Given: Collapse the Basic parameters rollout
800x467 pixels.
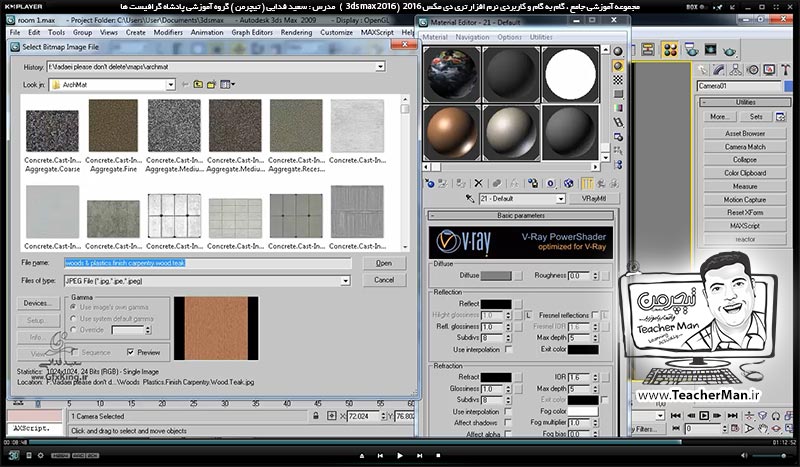Looking at the screenshot, I should (x=520, y=215).
